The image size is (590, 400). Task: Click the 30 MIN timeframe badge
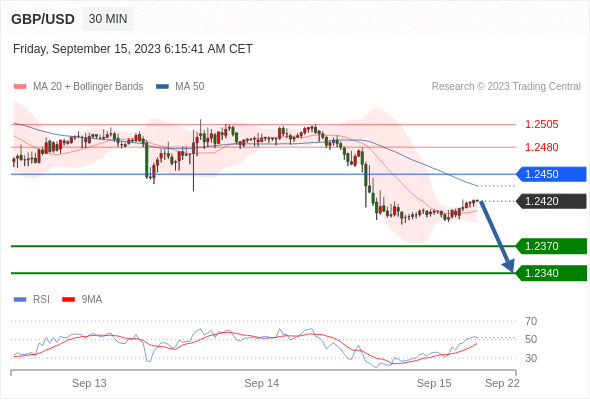tap(108, 19)
